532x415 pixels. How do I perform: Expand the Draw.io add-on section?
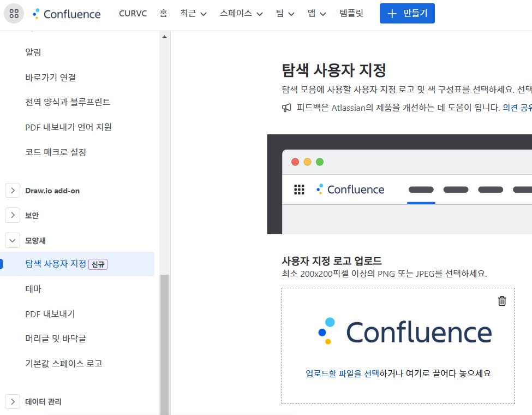(x=13, y=191)
